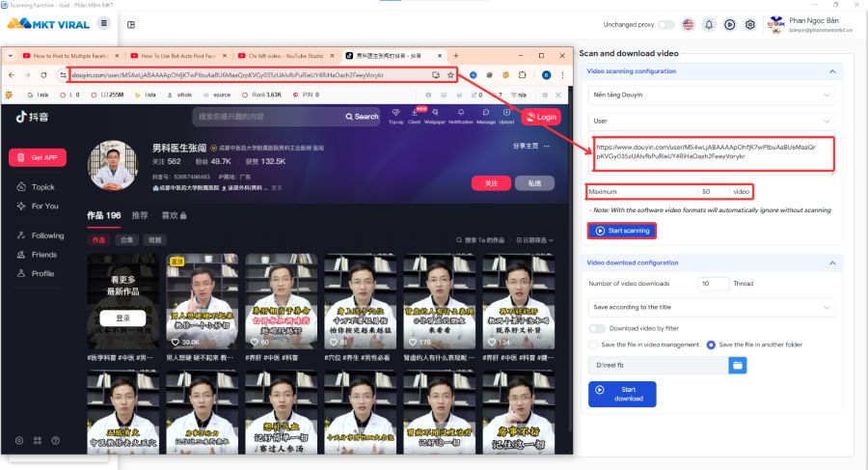Go back in the browser
Image resolution: width=868 pixels, height=470 pixels.
point(12,75)
